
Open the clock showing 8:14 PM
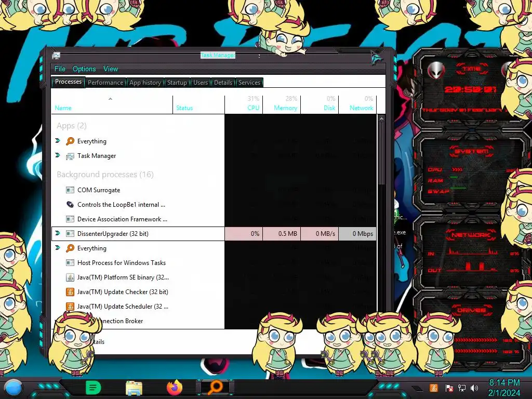pyautogui.click(x=504, y=388)
